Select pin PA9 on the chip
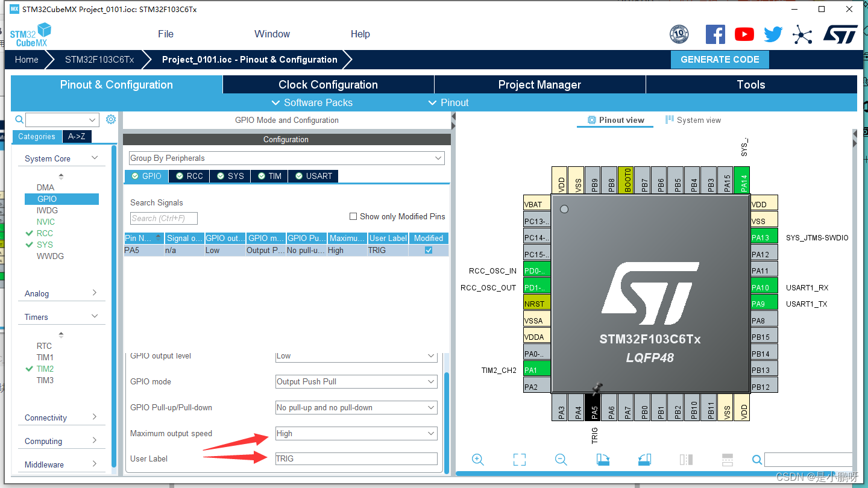 pos(764,304)
